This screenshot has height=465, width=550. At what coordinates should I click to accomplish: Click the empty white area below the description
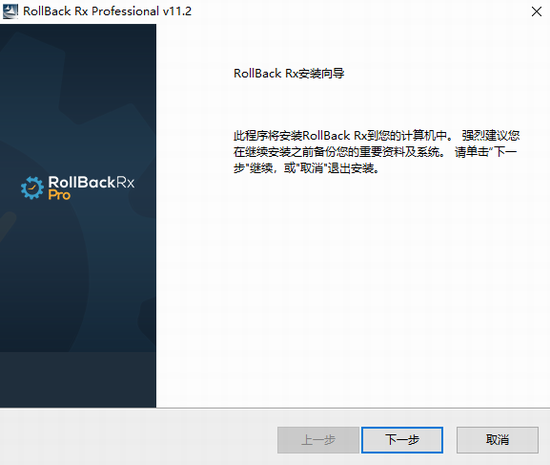353,291
